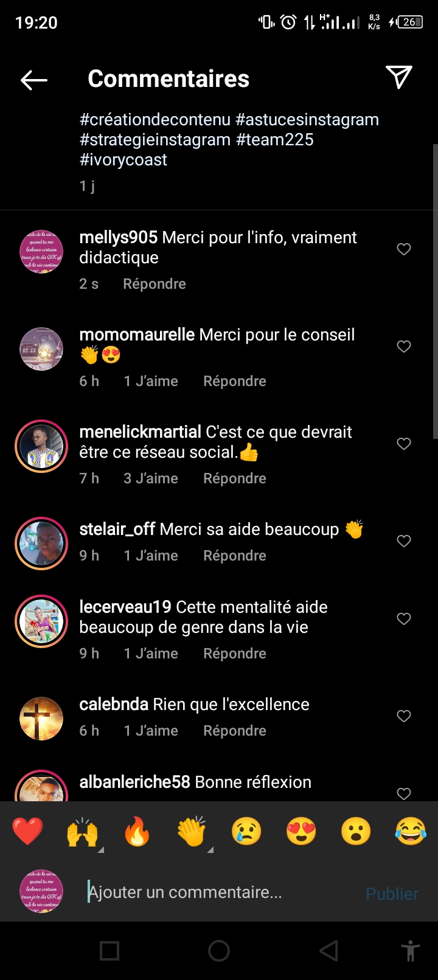Viewport: 438px width, 980px height.
Task: Insert the surprised face emoji
Action: 356,832
